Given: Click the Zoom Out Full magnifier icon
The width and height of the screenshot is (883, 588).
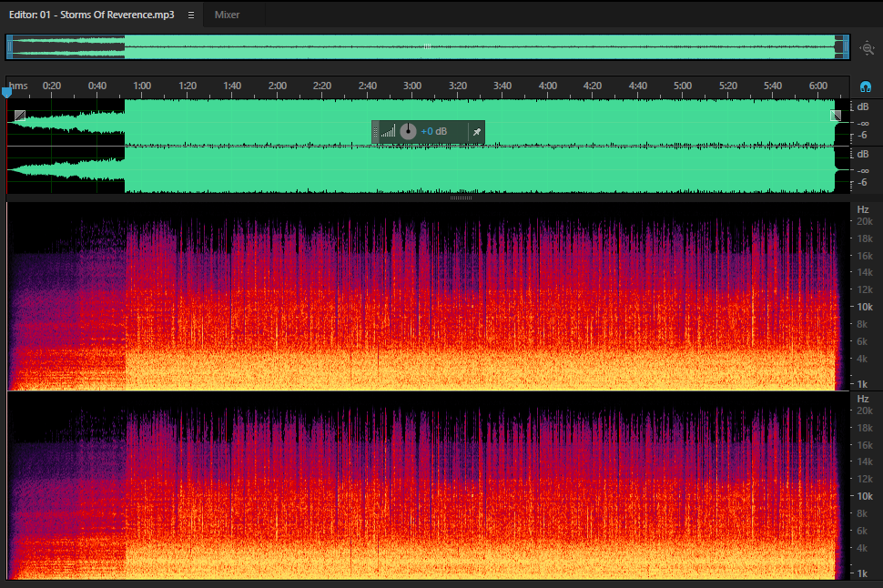Looking at the screenshot, I should [868, 48].
